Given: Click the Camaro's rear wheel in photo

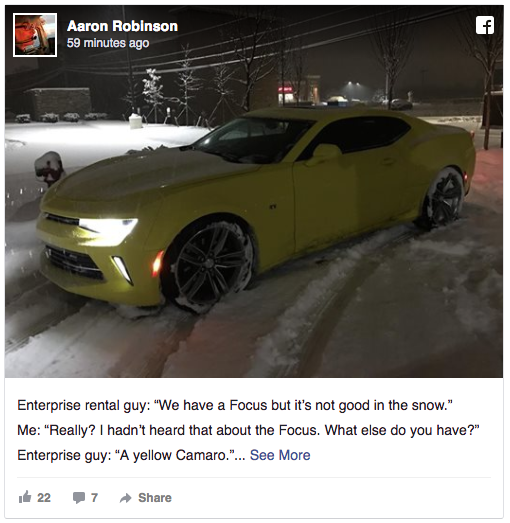Looking at the screenshot, I should point(443,198).
